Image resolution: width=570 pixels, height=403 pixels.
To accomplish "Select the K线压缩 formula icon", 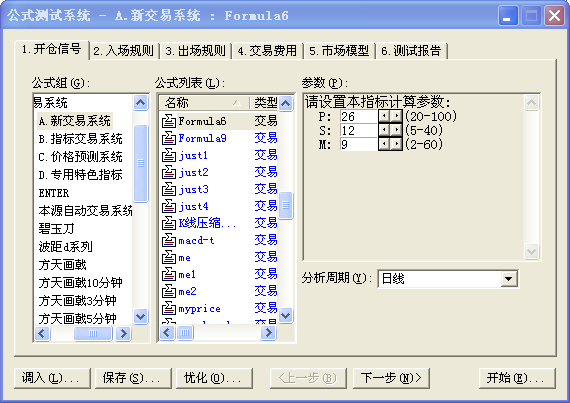I will 169,223.
